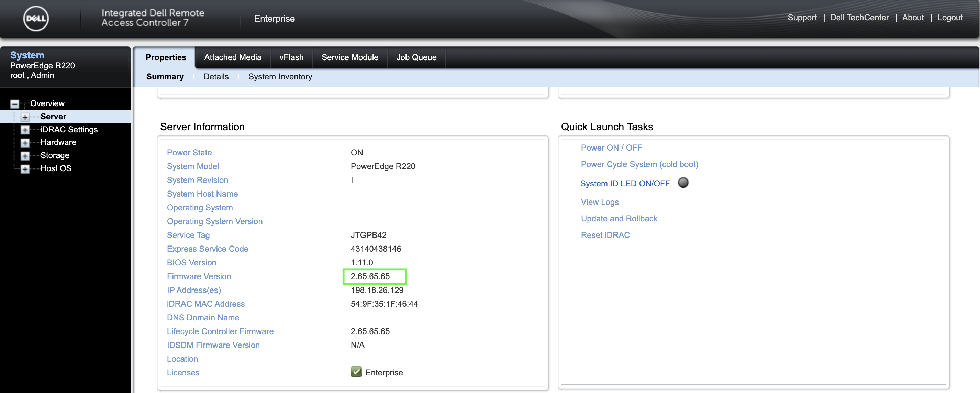
Task: Click the Lifecycle Controller Firmware label
Action: point(220,331)
